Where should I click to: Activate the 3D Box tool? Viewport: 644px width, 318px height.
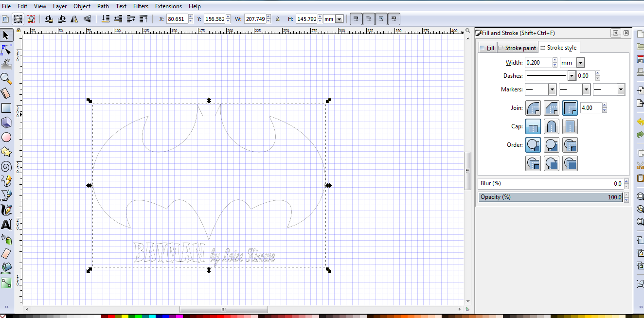tap(6, 122)
